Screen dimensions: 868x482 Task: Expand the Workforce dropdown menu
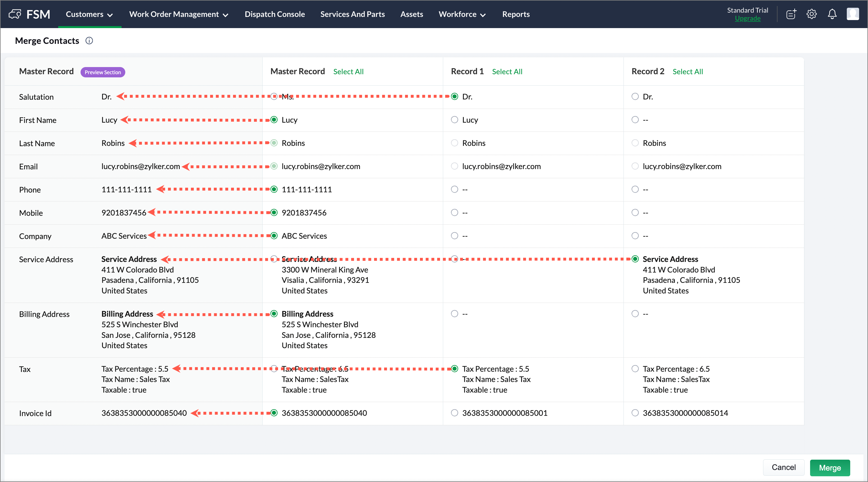pyautogui.click(x=462, y=14)
